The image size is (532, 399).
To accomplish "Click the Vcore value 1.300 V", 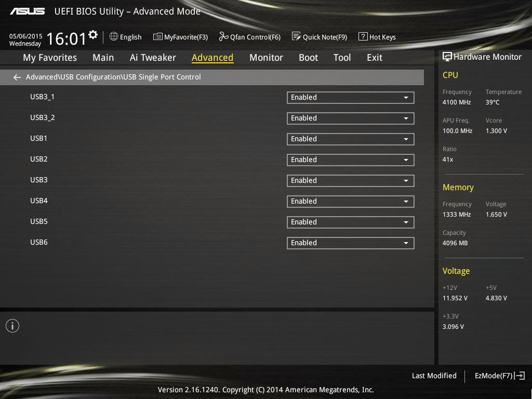I will pos(496,130).
